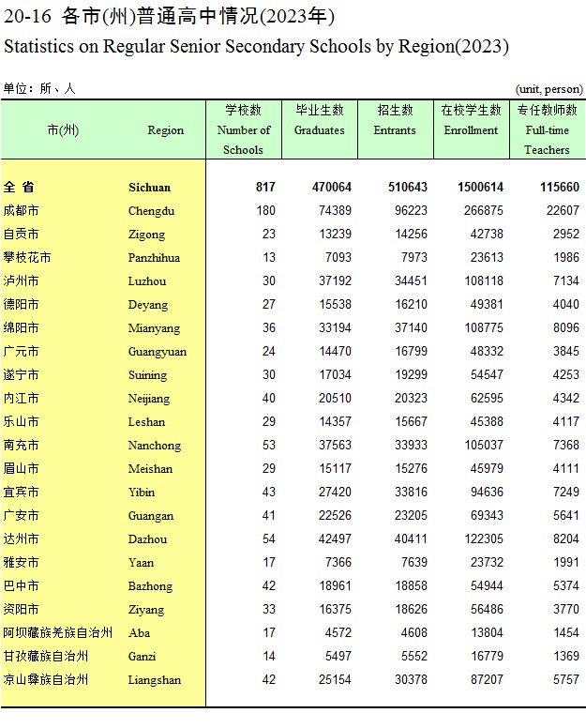Select the 'Aba' region cell
This screenshot has height=728, width=586.
tap(139, 633)
